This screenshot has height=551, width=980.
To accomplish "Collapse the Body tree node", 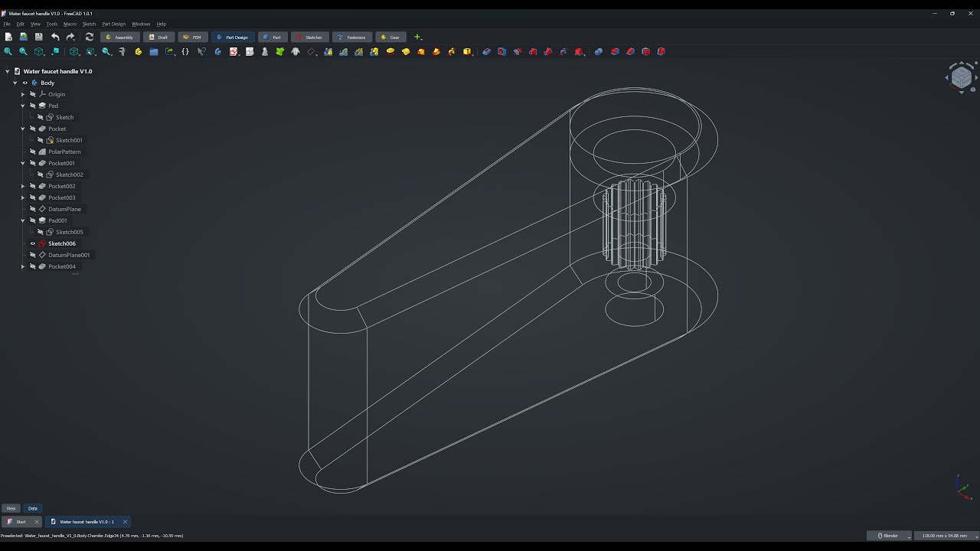I will [x=15, y=83].
